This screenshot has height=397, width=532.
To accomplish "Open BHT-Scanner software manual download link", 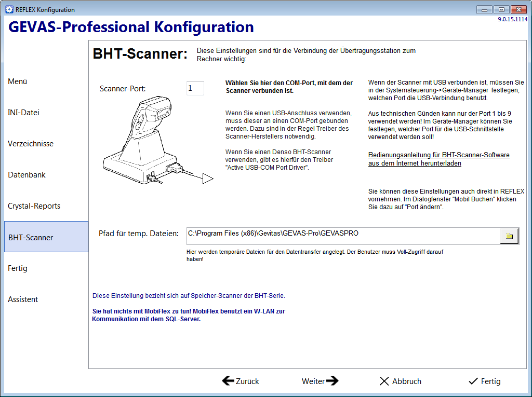I will 438,159.
